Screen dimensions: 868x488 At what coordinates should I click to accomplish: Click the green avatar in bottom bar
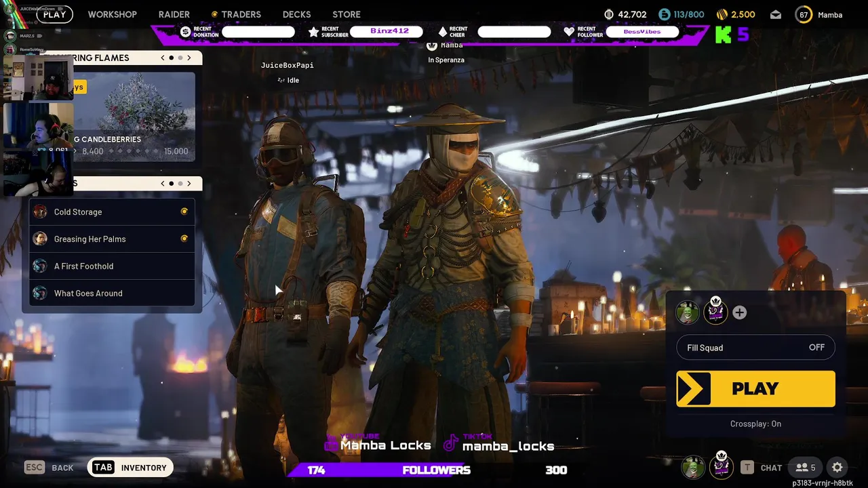[693, 468]
